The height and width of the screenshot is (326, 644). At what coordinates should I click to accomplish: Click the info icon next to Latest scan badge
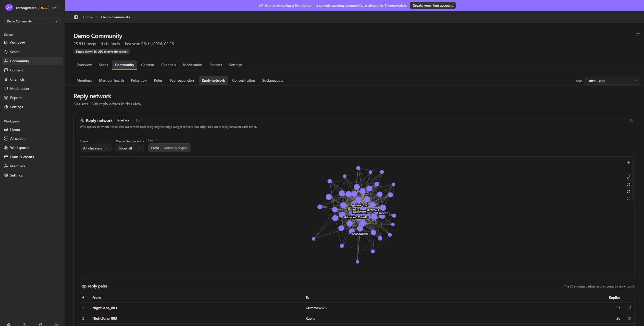click(138, 120)
